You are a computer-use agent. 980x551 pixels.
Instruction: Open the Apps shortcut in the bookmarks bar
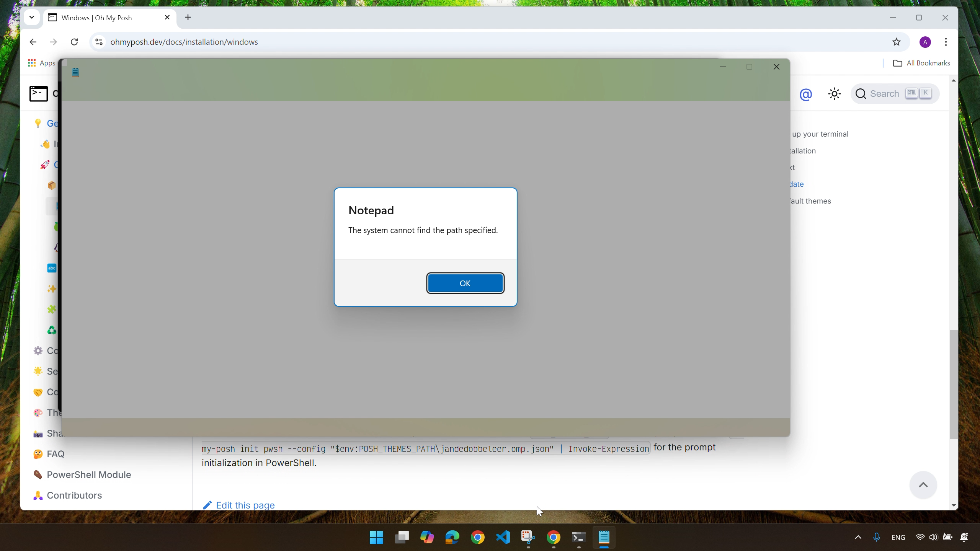coord(42,63)
